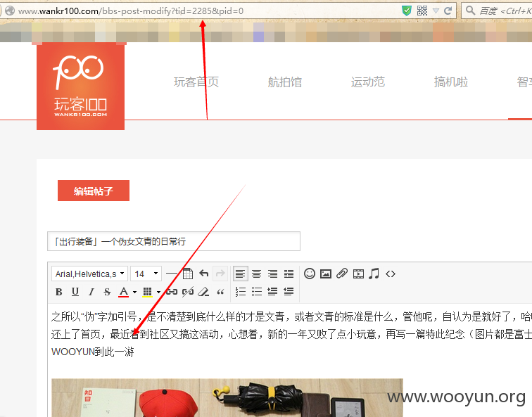Go to 玩客首页 nav item
This screenshot has height=417, width=532.
tap(196, 82)
